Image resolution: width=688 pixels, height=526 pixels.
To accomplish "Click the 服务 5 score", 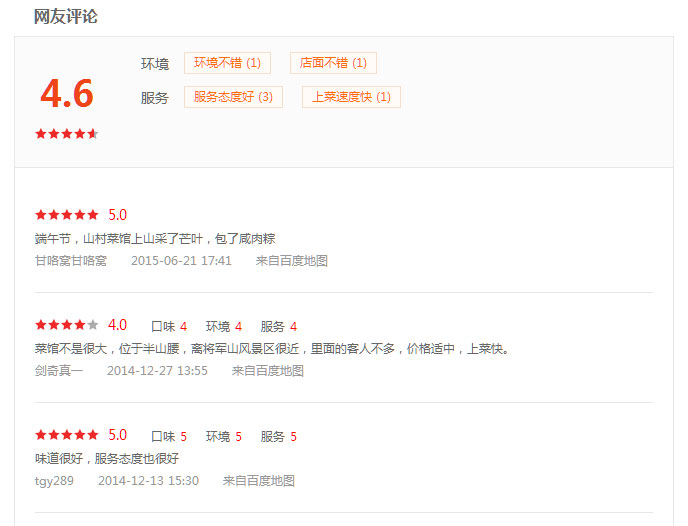I will 279,437.
